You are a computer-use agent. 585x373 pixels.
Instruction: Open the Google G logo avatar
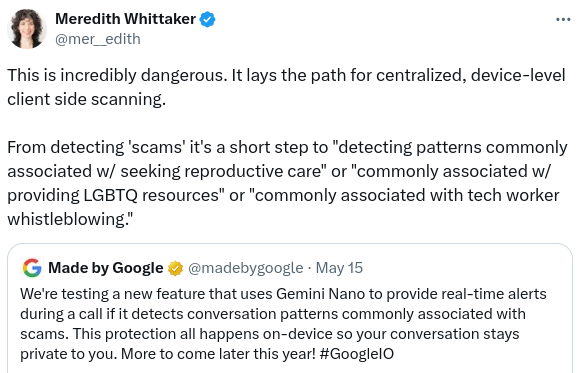click(x=32, y=268)
